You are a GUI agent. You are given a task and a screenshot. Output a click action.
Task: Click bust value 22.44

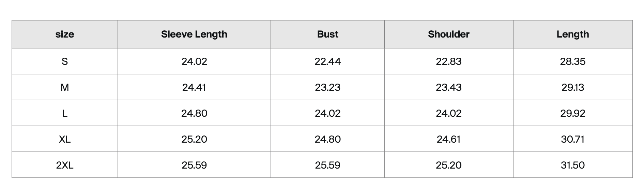coord(328,61)
